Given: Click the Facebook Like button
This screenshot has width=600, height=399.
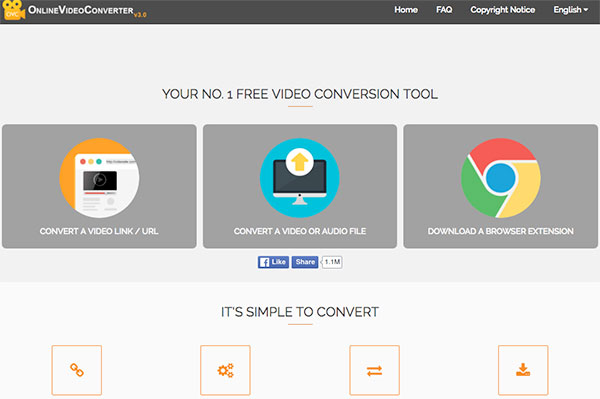Looking at the screenshot, I should [273, 262].
